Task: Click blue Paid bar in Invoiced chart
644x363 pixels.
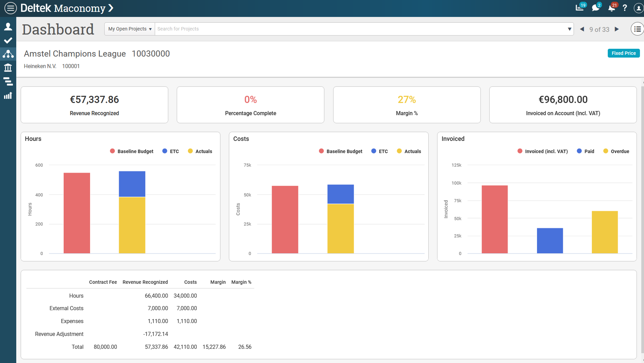Action: (550, 241)
